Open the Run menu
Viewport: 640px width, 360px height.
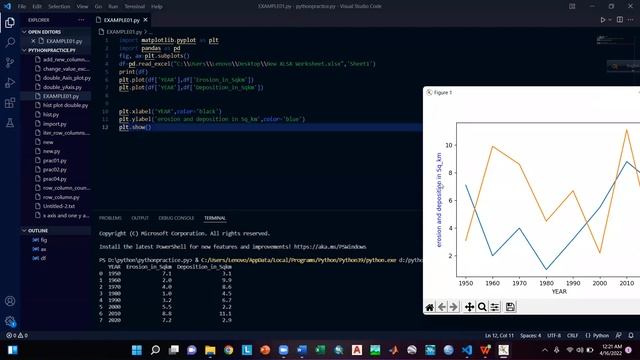(113, 7)
